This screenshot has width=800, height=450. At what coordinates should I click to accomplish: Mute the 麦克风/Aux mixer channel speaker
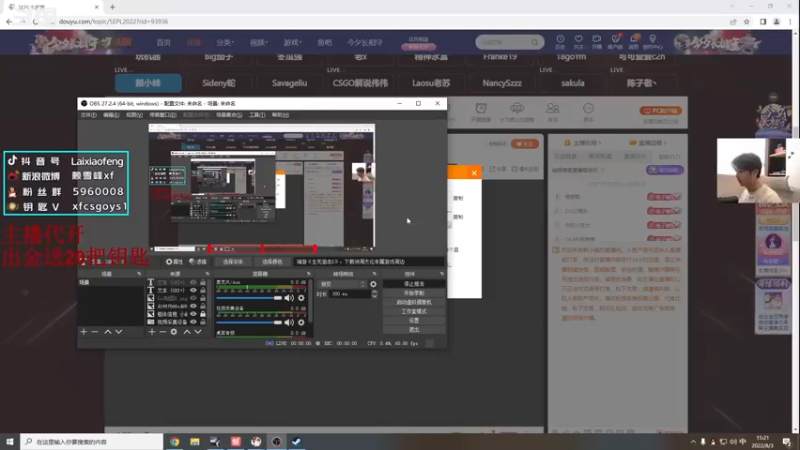click(289, 298)
